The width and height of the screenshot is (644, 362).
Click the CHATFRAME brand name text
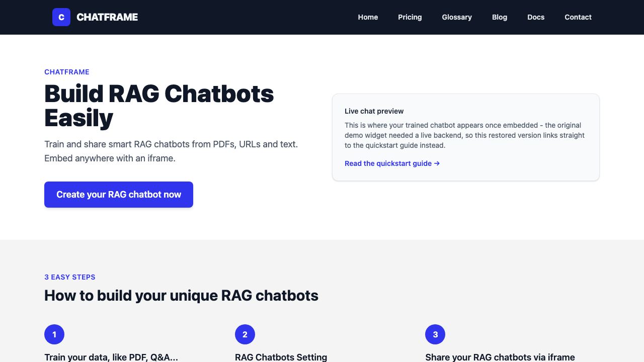107,17
